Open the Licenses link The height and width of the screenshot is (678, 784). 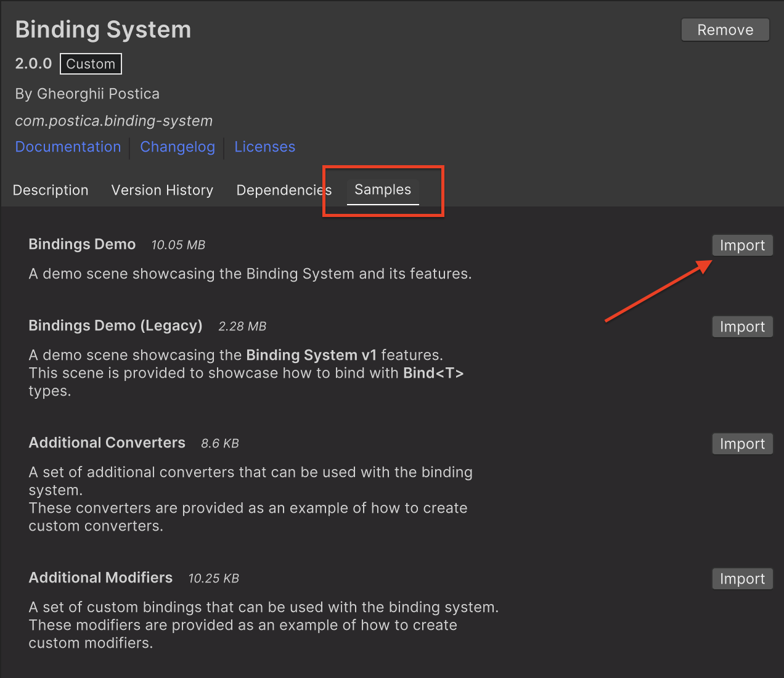coord(264,147)
